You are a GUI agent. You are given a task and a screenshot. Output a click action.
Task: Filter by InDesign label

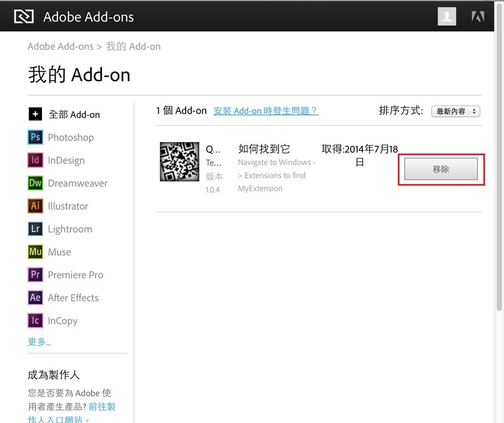[66, 160]
